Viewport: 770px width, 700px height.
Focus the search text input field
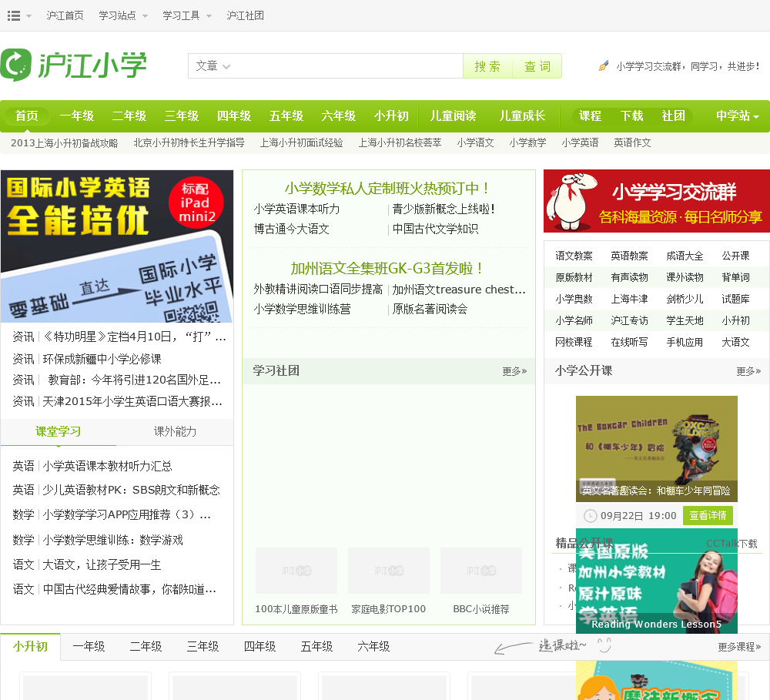click(347, 65)
